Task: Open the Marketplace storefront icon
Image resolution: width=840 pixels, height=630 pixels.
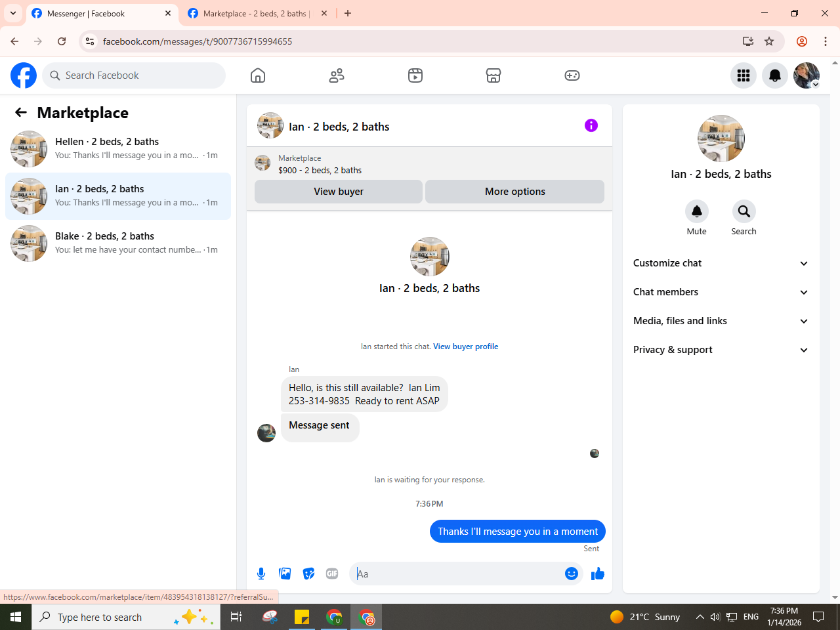Action: point(493,75)
